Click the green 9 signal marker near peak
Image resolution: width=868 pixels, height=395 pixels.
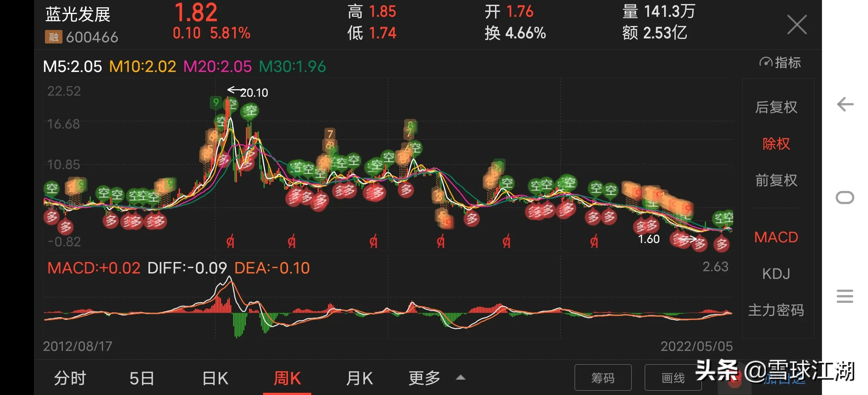(216, 102)
